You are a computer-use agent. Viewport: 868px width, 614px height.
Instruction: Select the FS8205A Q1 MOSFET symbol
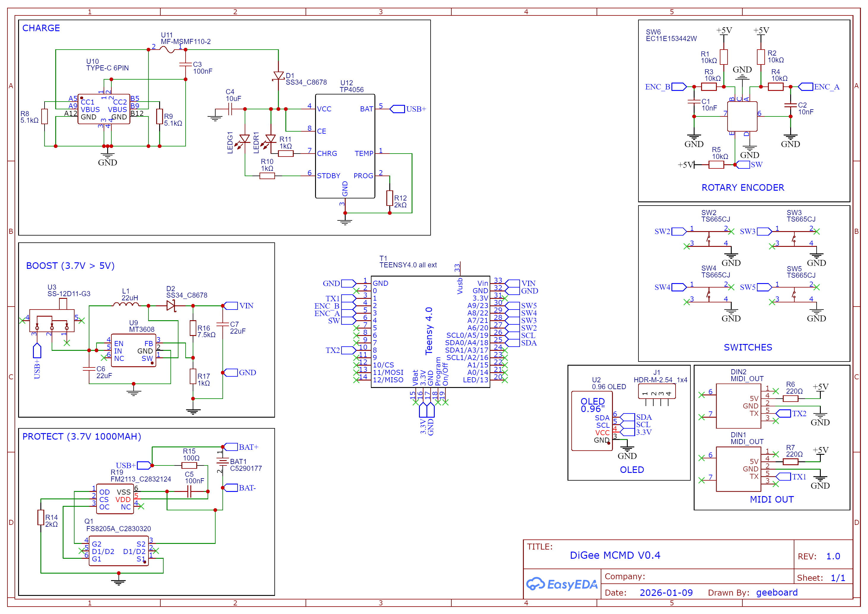click(x=118, y=551)
